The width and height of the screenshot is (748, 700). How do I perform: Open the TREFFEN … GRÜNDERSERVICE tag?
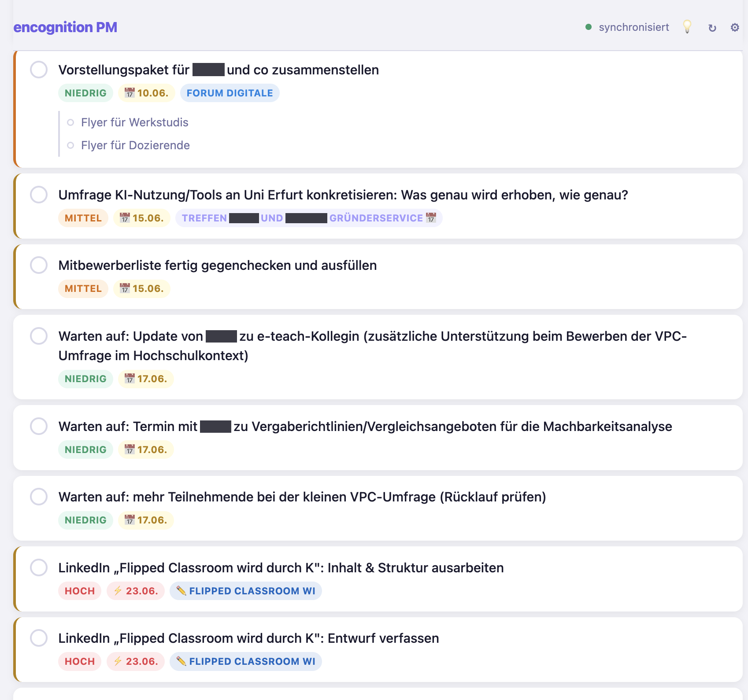click(309, 218)
